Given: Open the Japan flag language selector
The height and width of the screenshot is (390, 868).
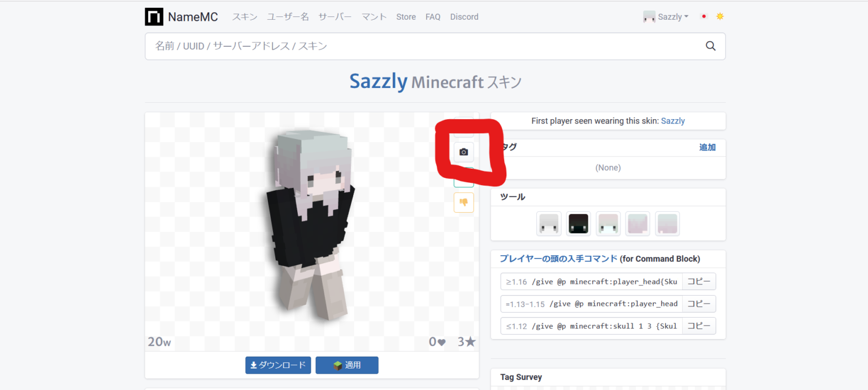Looking at the screenshot, I should pyautogui.click(x=704, y=17).
